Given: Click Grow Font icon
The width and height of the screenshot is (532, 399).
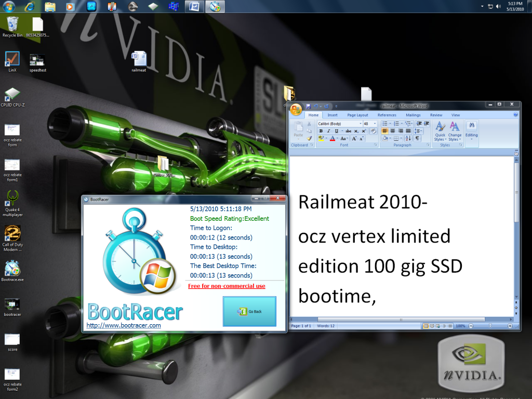Looking at the screenshot, I should [354, 138].
